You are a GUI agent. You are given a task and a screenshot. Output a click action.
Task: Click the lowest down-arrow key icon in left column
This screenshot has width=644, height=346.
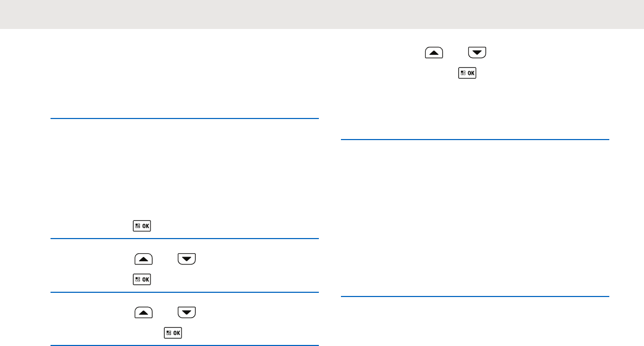pyautogui.click(x=187, y=312)
